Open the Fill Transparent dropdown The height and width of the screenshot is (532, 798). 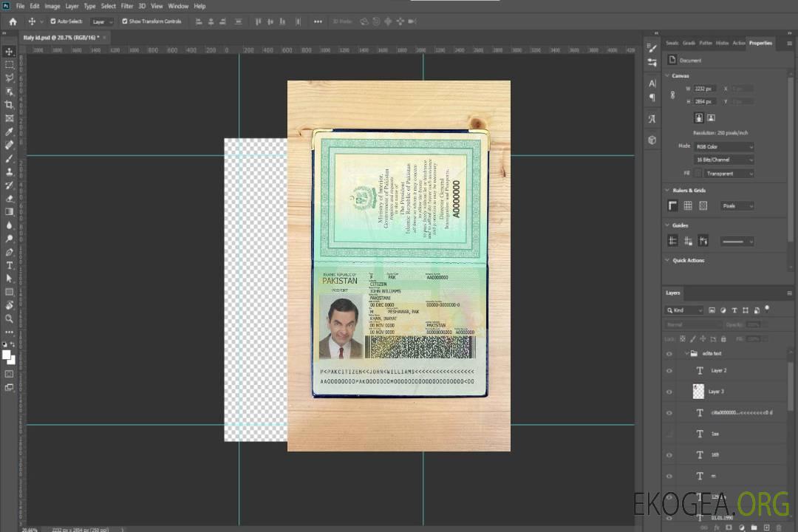click(x=729, y=174)
